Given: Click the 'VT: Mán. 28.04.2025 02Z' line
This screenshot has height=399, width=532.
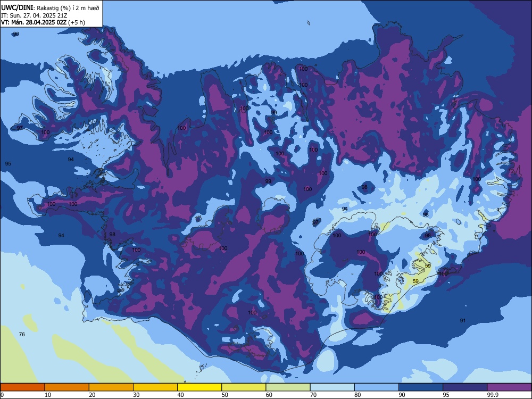Looking at the screenshot, I should [34, 22].
